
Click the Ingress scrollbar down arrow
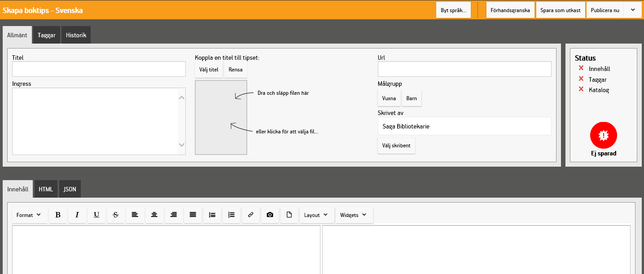point(181,145)
